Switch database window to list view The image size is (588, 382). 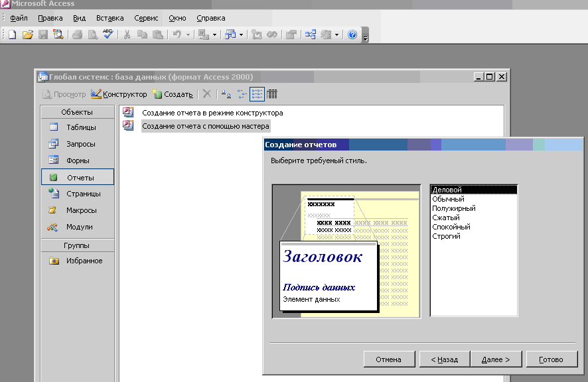257,94
